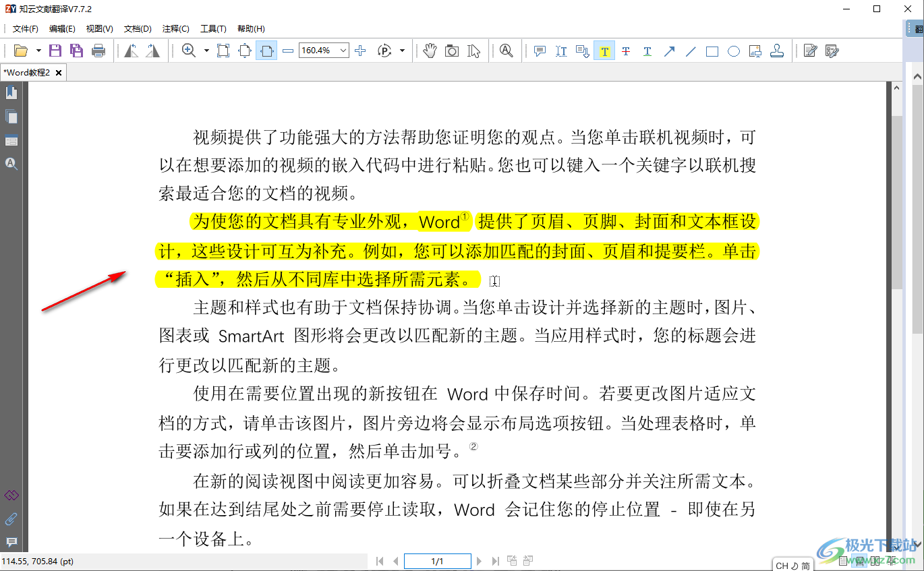The height and width of the screenshot is (571, 924).
Task: Choose the text callout box tool
Action: (x=583, y=51)
